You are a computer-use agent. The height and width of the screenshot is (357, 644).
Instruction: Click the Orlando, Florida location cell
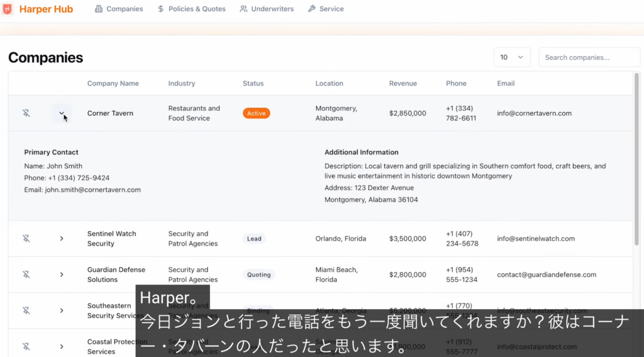click(x=340, y=239)
